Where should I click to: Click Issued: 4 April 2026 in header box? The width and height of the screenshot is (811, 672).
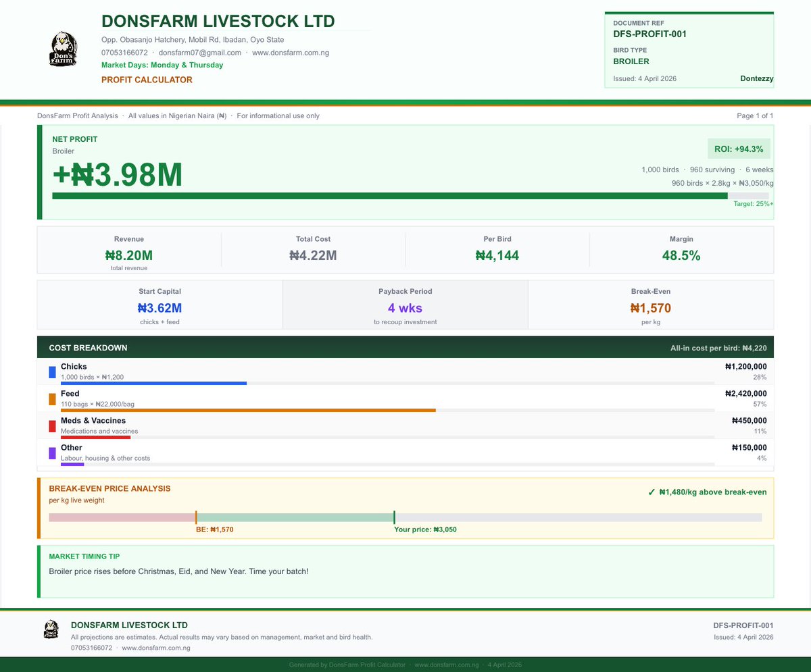click(x=645, y=78)
